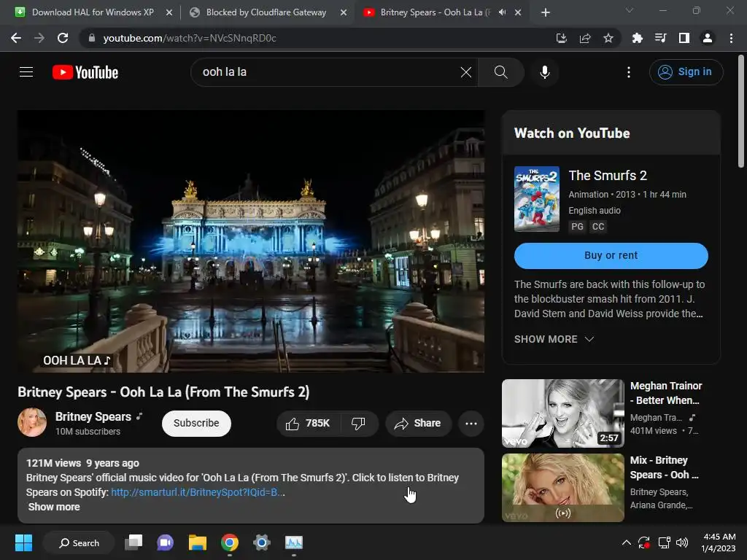747x560 pixels.
Task: Open volume control in system tray
Action: (682, 542)
